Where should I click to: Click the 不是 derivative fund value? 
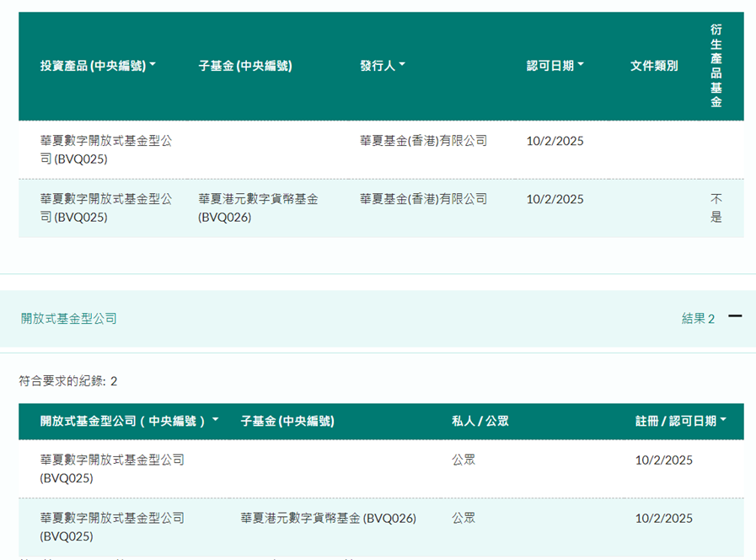[716, 207]
